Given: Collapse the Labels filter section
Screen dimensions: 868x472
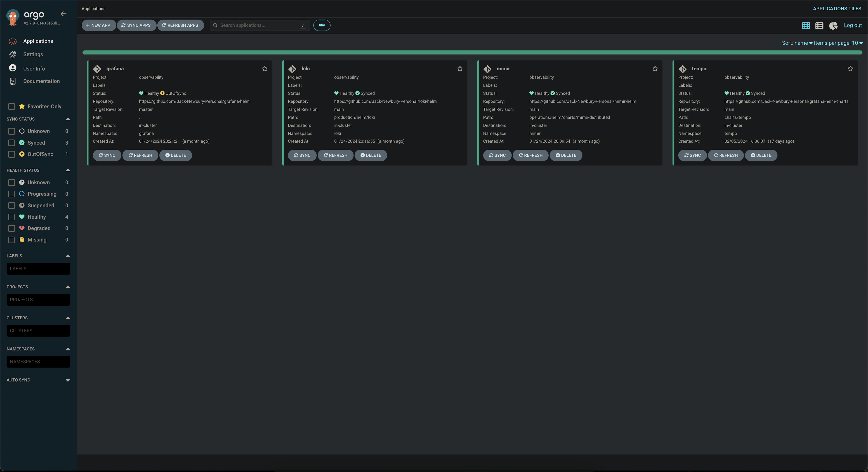Looking at the screenshot, I should click(68, 256).
